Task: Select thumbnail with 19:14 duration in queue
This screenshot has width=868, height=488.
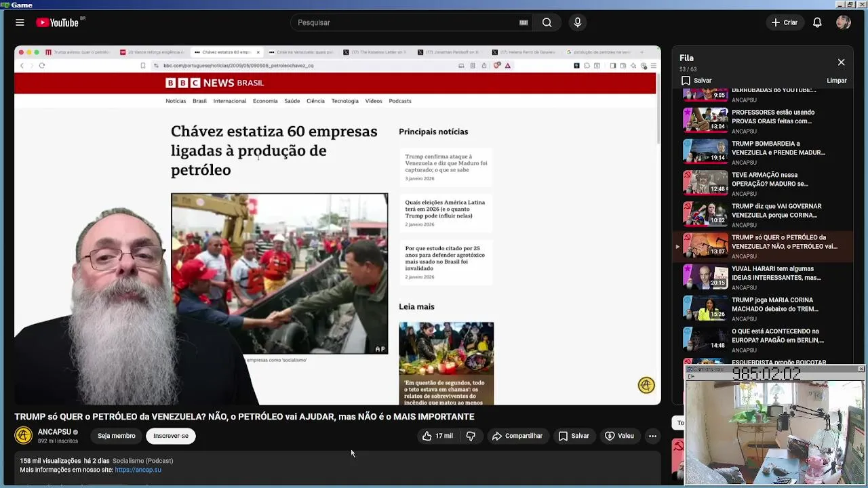Action: [705, 150]
